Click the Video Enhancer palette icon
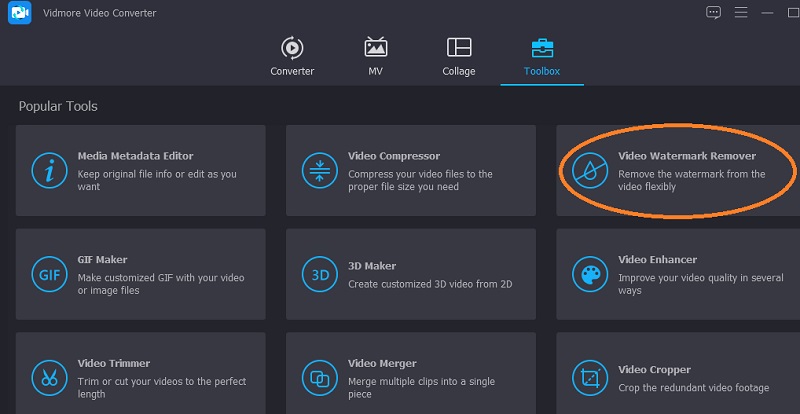800x414 pixels. click(x=589, y=274)
